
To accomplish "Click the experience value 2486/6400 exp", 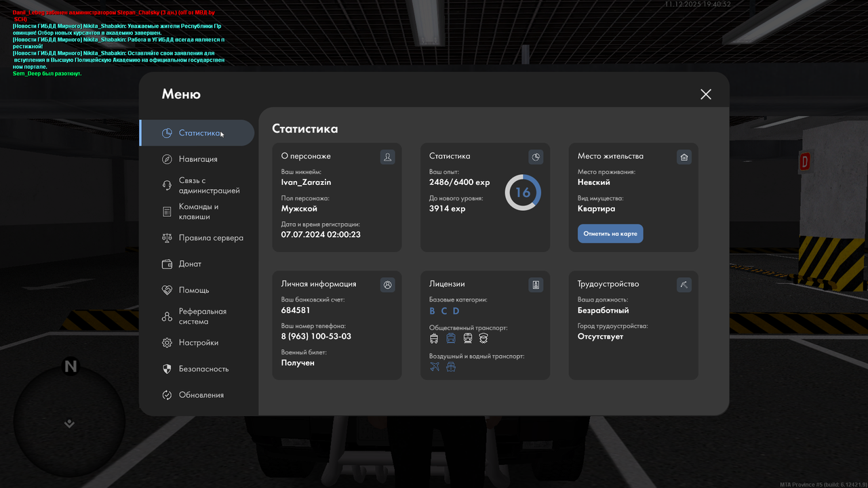I will 460,182.
